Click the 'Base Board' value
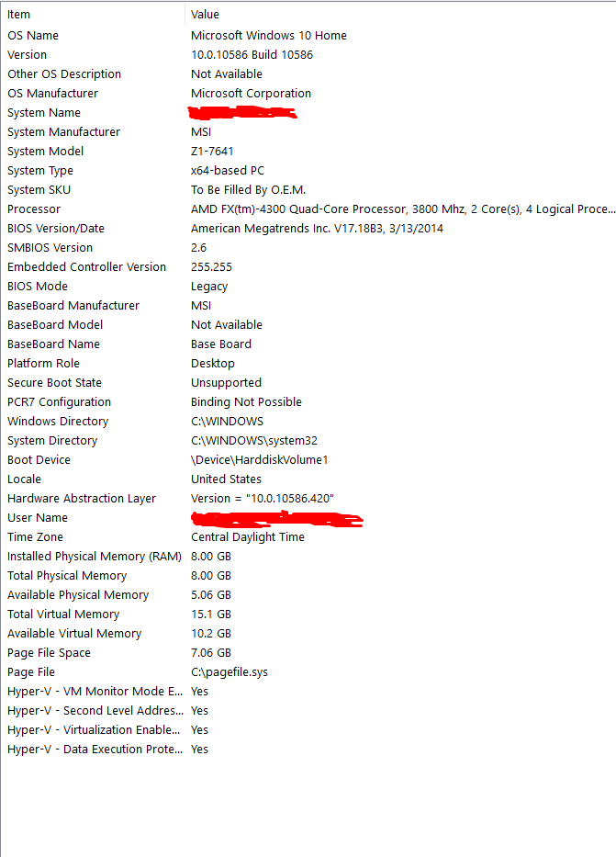 [221, 344]
